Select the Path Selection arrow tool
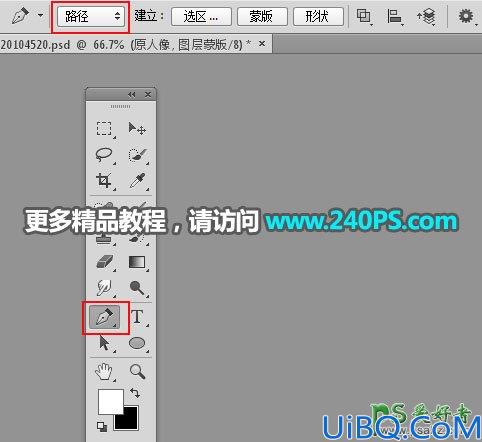The width and height of the screenshot is (482, 442). pos(104,343)
